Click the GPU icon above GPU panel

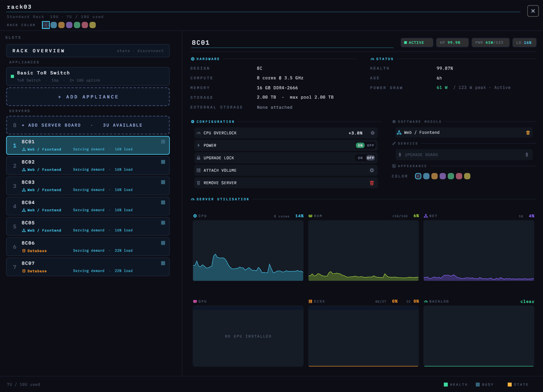tap(195, 301)
